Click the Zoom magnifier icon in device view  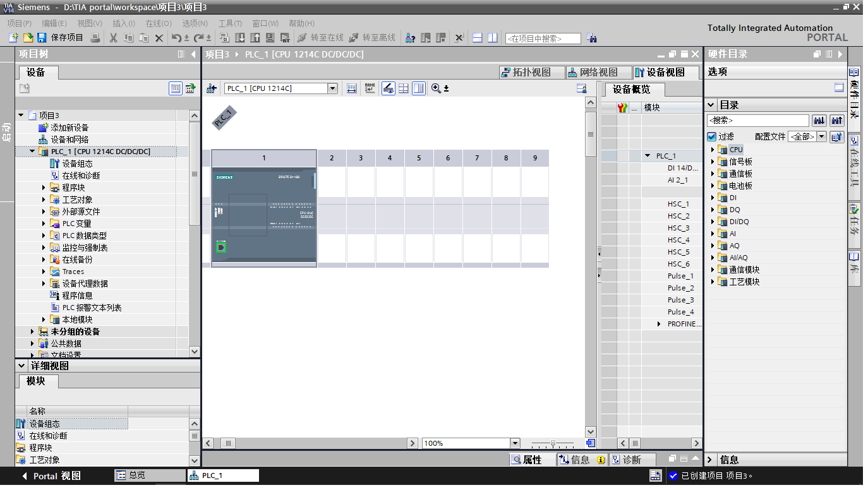[x=436, y=88]
